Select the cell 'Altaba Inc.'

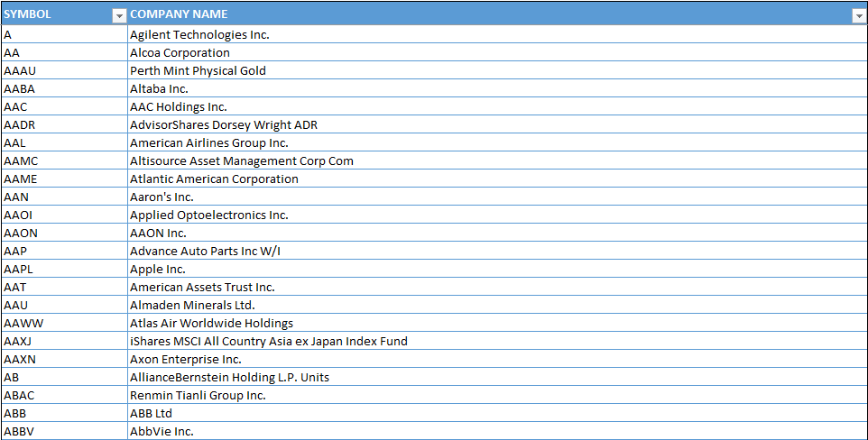pos(497,88)
